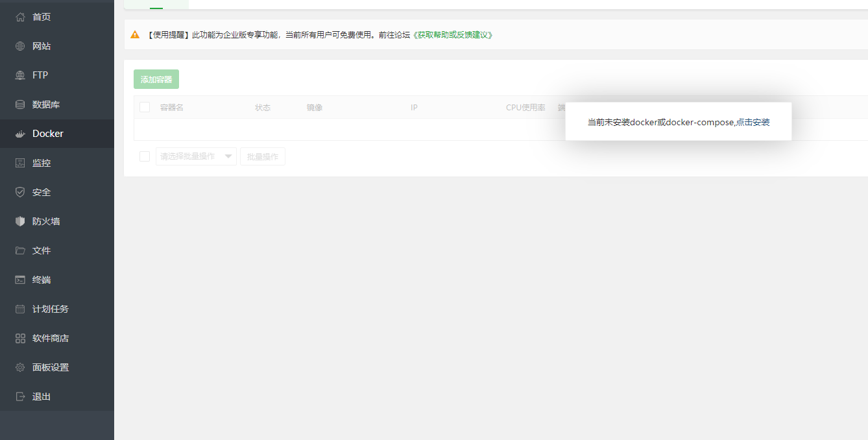Click the orange warning triangle icon
This screenshot has height=440, width=868.
[x=135, y=34]
